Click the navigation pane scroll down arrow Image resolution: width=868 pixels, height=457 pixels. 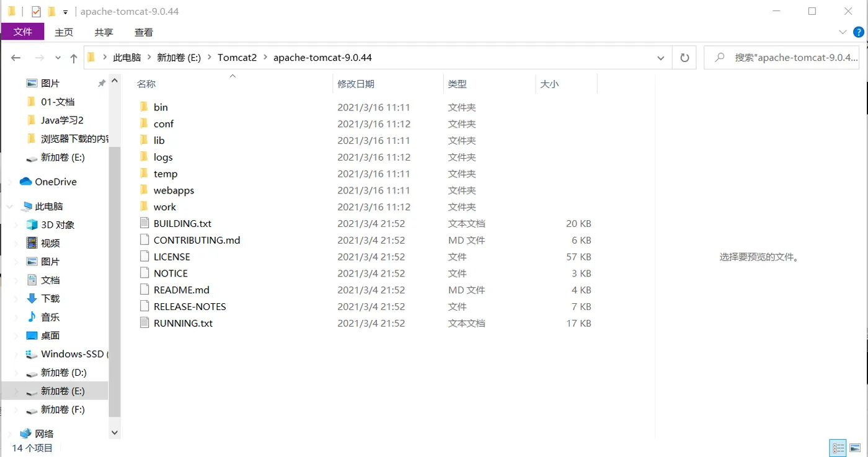pyautogui.click(x=114, y=432)
